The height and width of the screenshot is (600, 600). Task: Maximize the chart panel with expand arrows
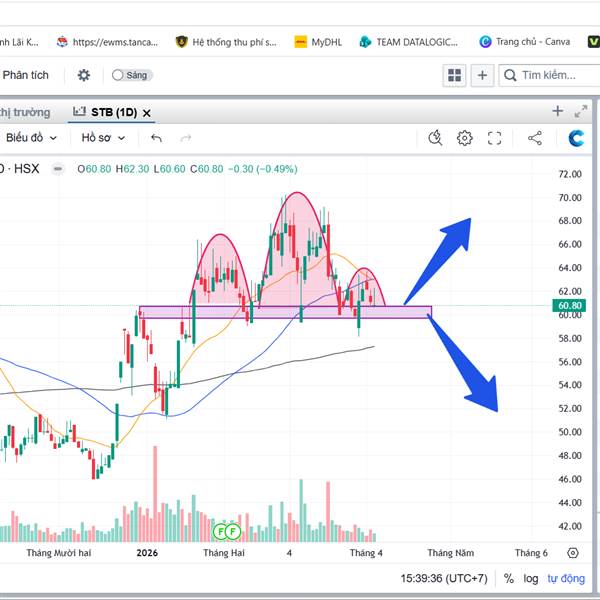582,112
